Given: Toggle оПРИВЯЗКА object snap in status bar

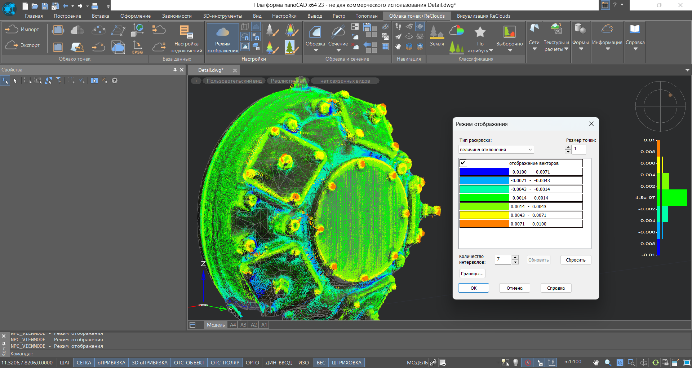Looking at the screenshot, I should (112, 363).
